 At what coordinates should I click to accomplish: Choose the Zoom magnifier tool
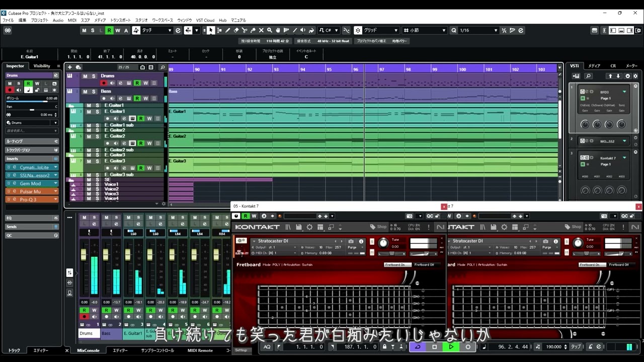(270, 30)
